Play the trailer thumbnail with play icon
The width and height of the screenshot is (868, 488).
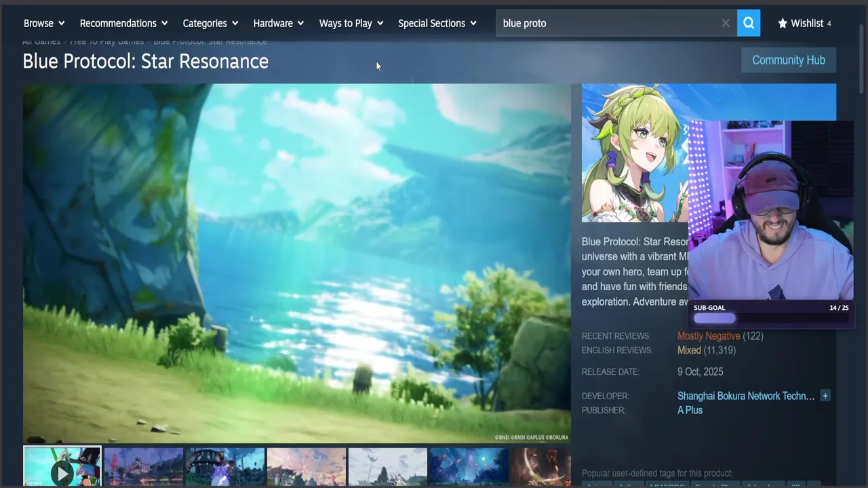[x=62, y=466]
